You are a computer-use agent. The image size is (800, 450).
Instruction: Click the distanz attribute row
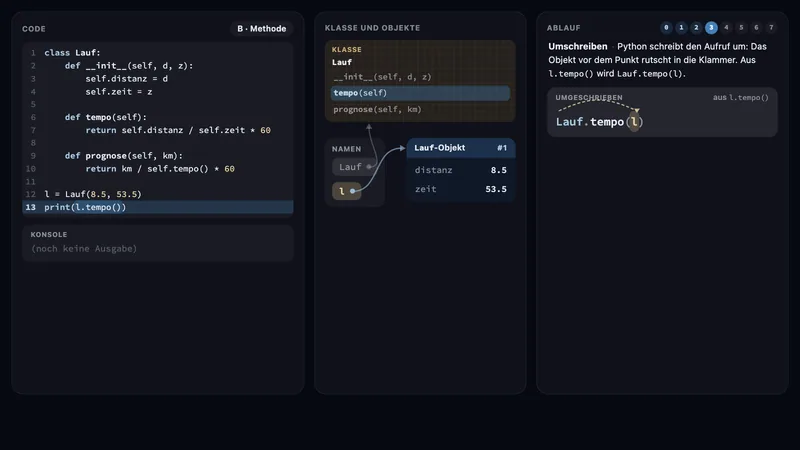(461, 170)
